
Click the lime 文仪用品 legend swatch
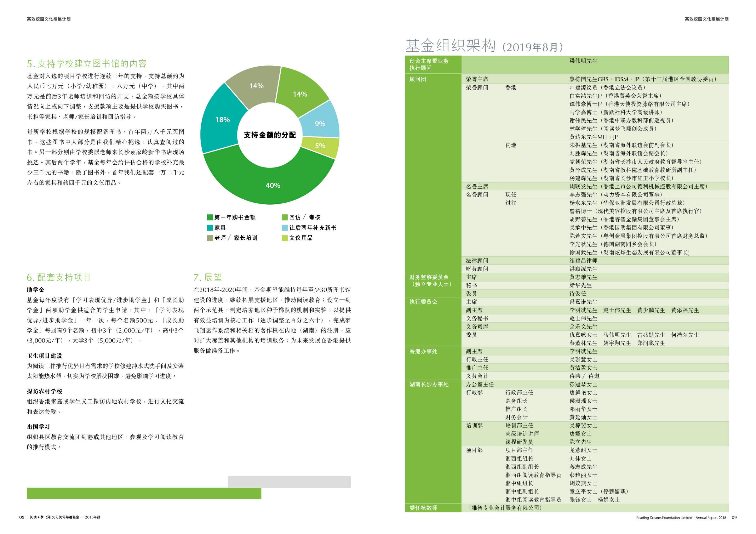[284, 238]
